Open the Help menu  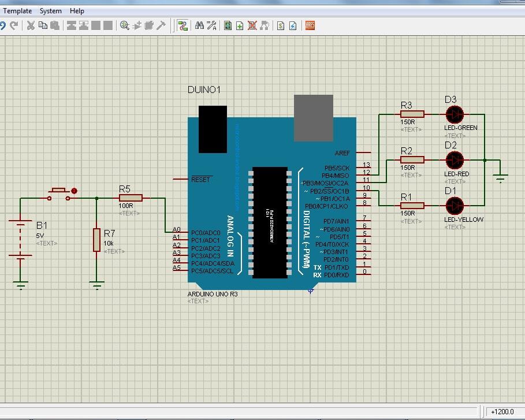point(77,11)
